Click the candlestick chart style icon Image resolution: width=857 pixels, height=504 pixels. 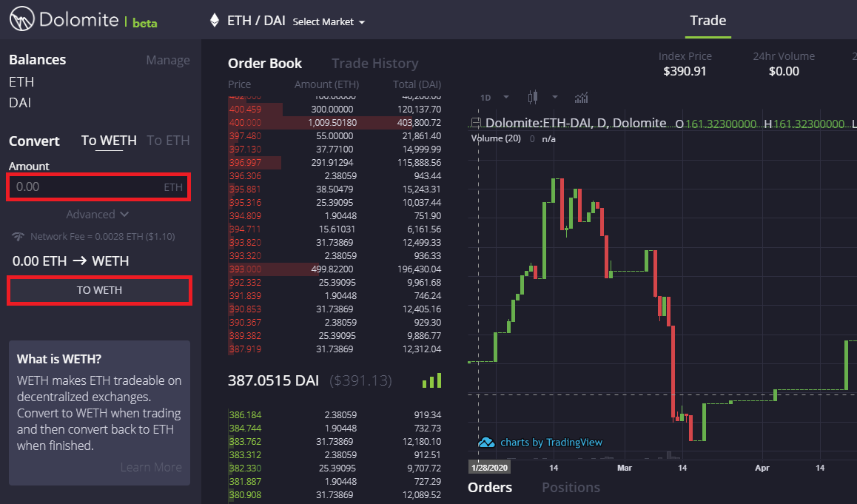pyautogui.click(x=532, y=97)
